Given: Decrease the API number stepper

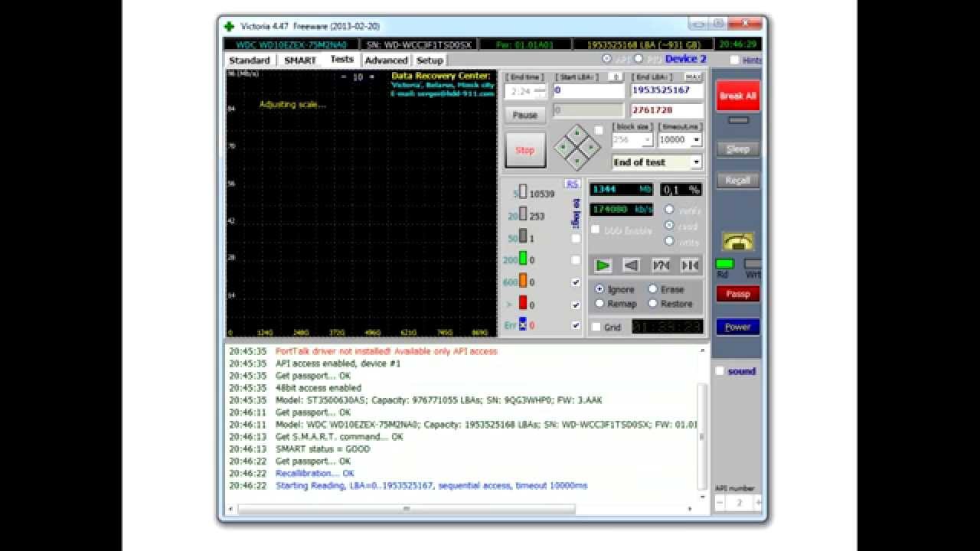Looking at the screenshot, I should [720, 503].
